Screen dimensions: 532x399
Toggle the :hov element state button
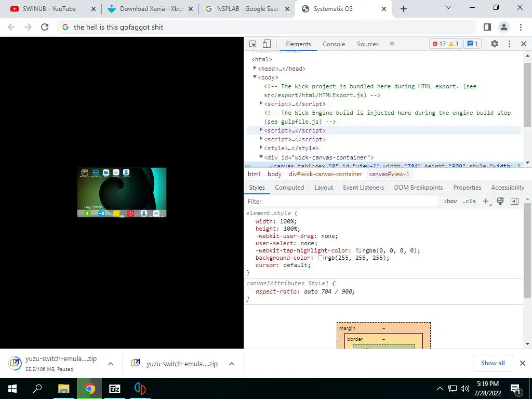450,201
